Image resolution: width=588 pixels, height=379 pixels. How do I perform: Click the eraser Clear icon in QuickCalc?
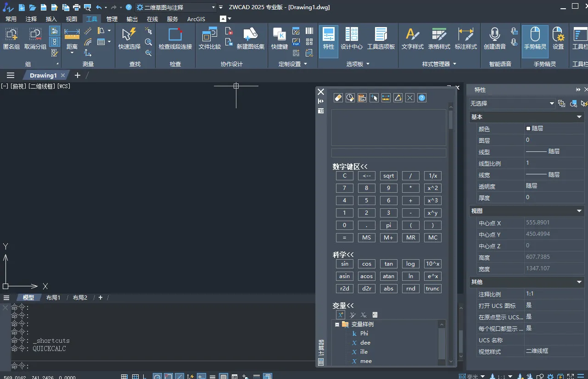(338, 97)
